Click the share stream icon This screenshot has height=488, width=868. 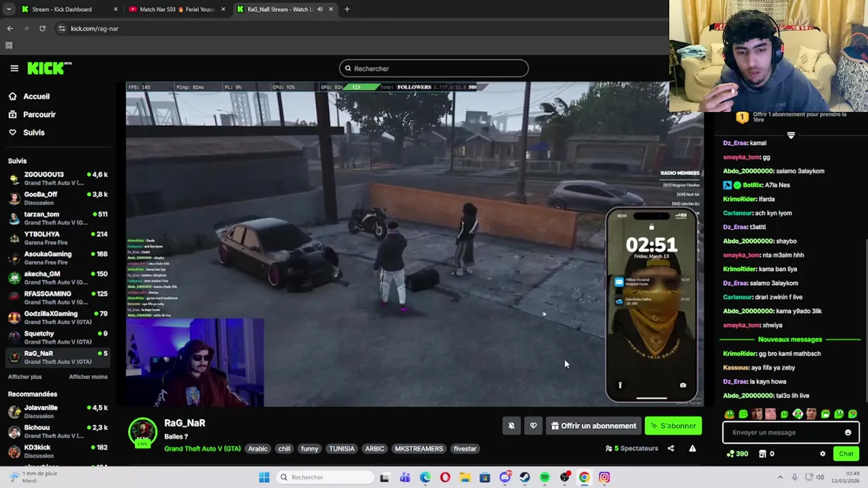click(x=671, y=448)
